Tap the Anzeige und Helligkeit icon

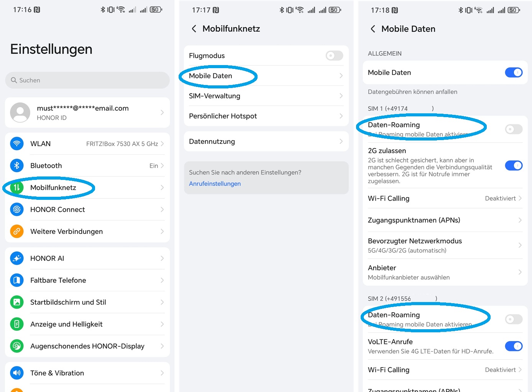(x=16, y=324)
